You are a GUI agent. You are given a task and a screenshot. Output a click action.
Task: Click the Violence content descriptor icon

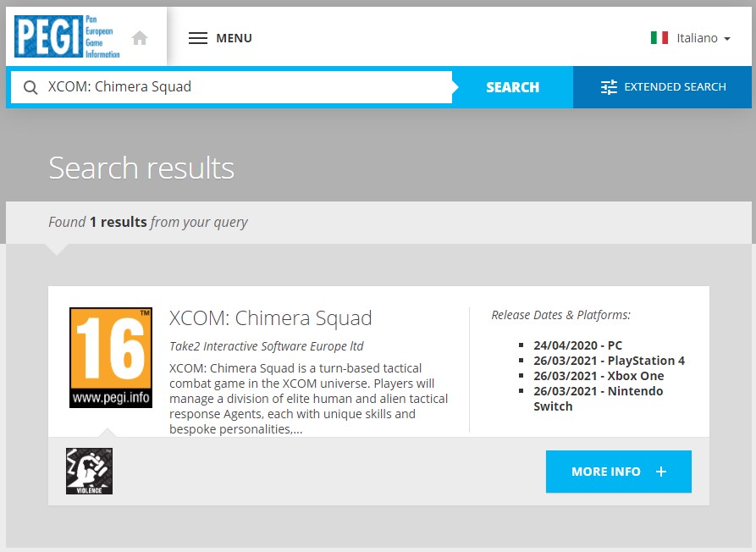(x=89, y=471)
